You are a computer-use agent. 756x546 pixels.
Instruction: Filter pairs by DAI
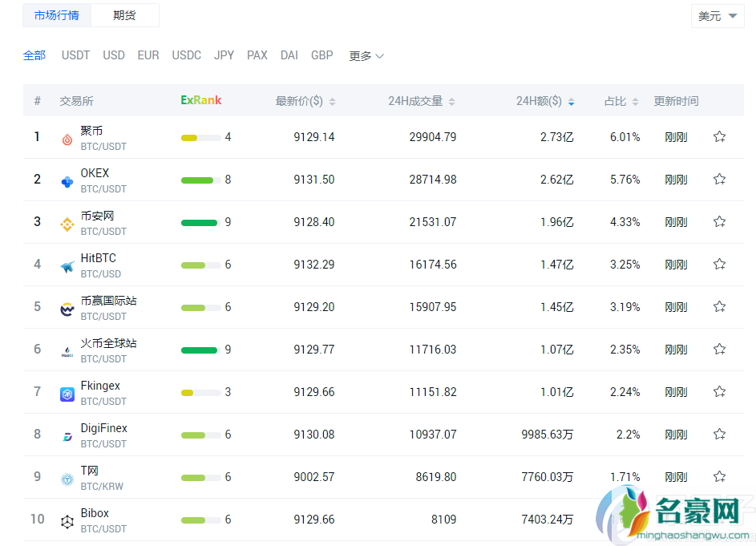[289, 55]
